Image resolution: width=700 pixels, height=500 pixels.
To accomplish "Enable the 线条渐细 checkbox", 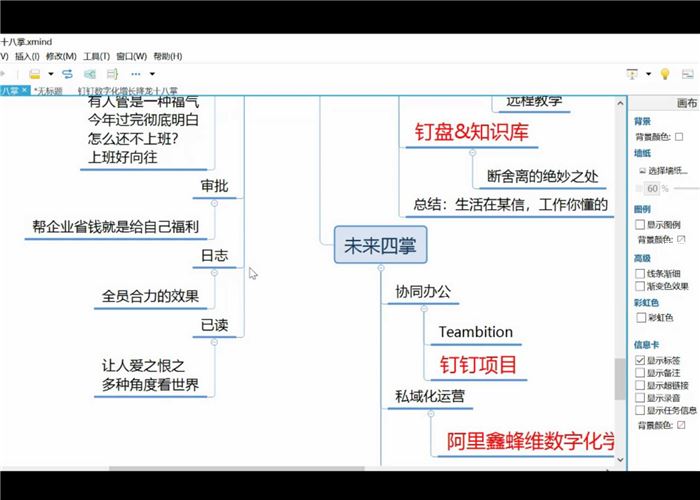I will tap(640, 273).
